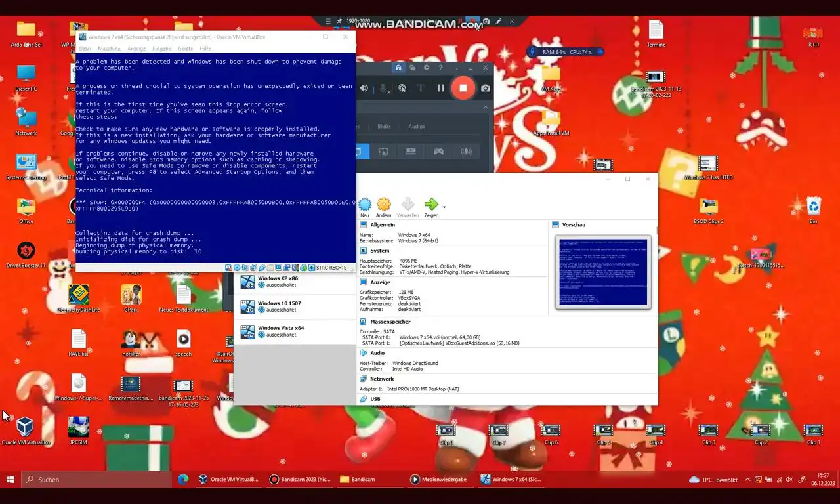Toggle the Bandicam microphone icon

(x=383, y=88)
